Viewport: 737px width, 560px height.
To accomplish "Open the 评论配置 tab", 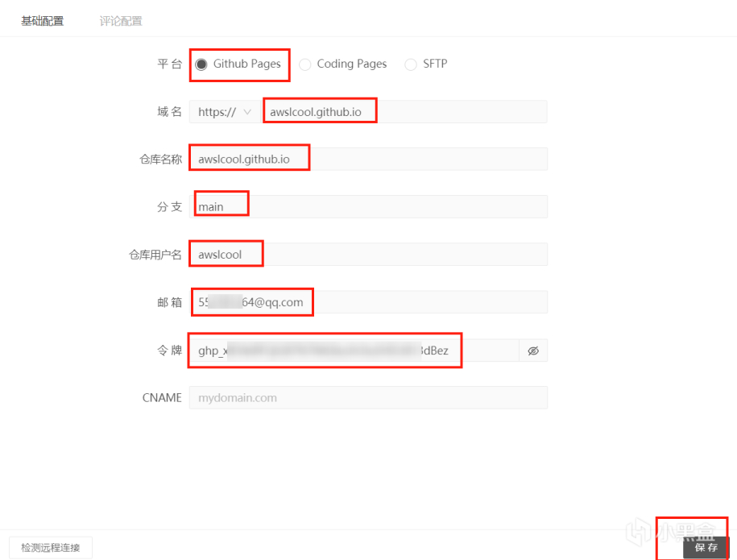I will coord(121,21).
